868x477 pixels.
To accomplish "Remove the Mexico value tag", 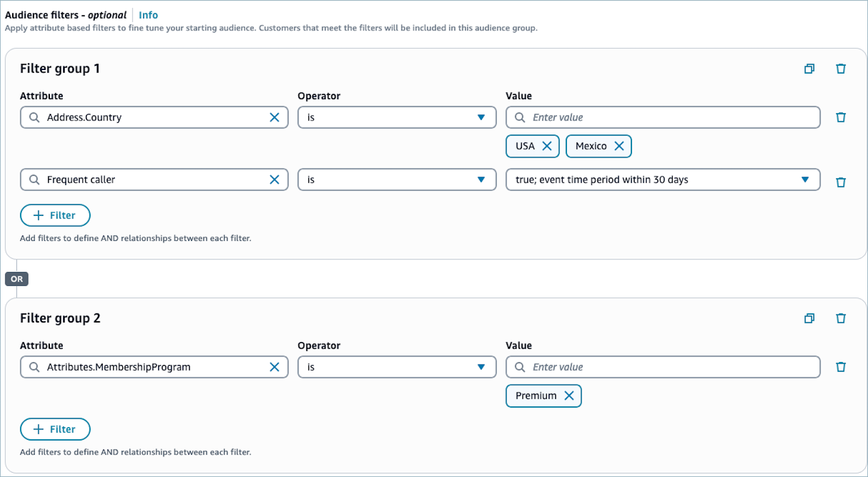I will (619, 146).
